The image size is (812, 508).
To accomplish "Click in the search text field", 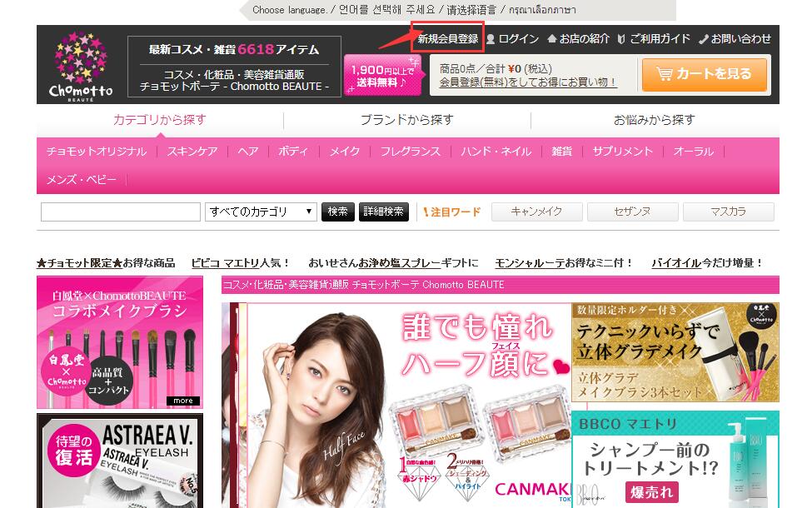I will tap(120, 212).
